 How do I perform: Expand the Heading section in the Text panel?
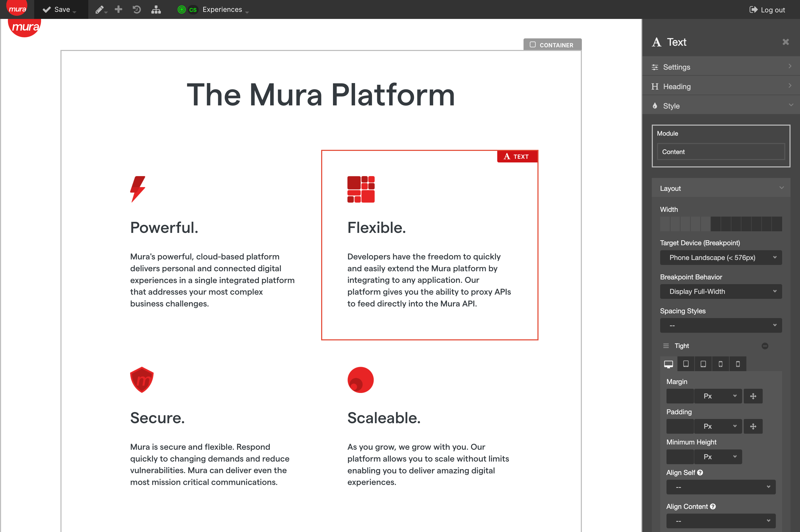[x=721, y=86]
